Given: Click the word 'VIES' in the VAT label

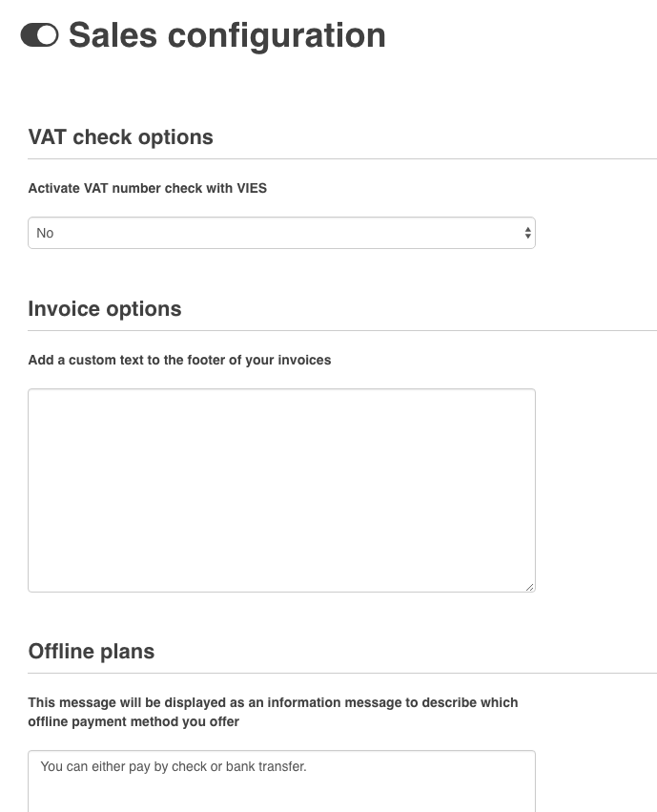Looking at the screenshot, I should click(x=252, y=188).
